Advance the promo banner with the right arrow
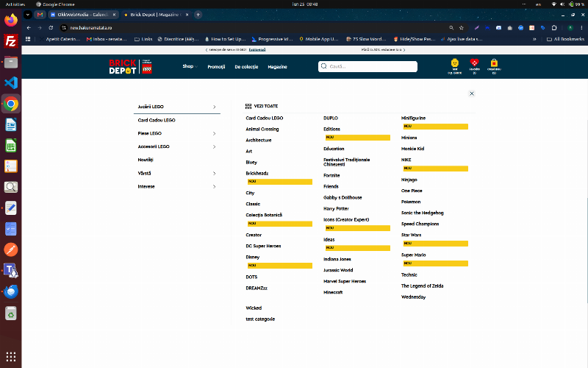 pos(404,49)
